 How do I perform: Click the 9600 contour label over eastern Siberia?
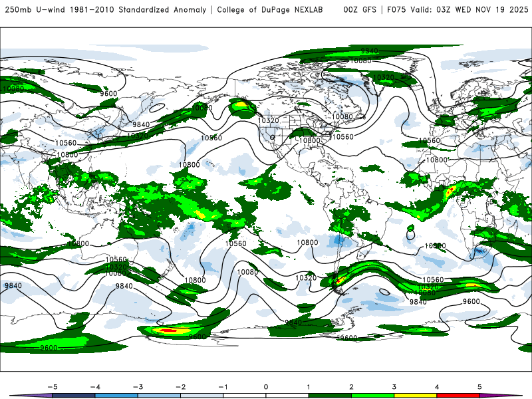pyautogui.click(x=108, y=93)
